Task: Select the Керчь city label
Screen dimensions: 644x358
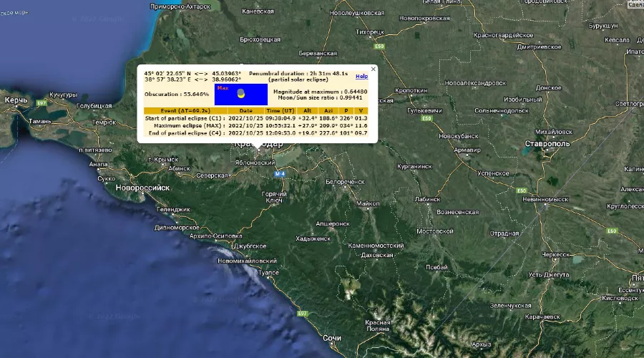Action: (16, 99)
